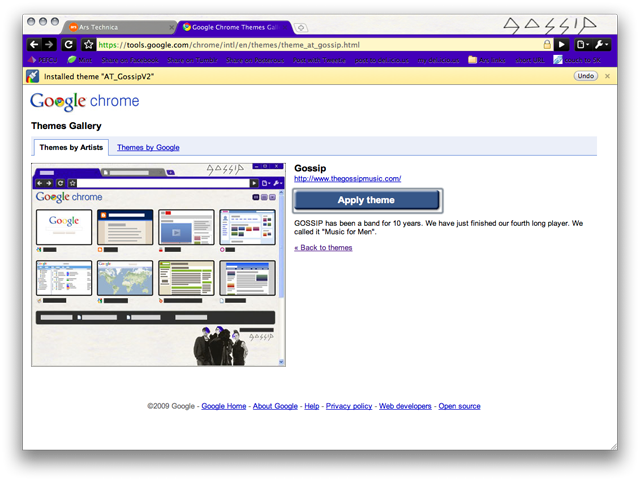Dismiss the installed theme infobar

(x=607, y=76)
